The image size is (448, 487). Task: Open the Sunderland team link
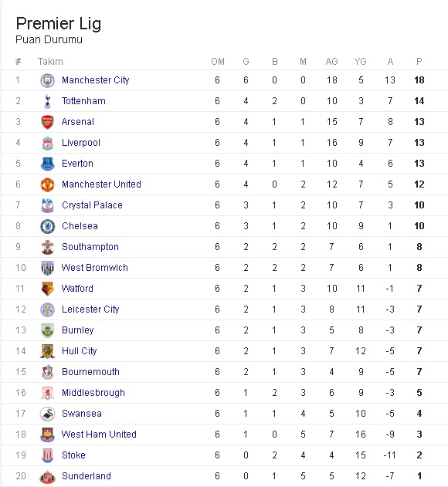(87, 476)
